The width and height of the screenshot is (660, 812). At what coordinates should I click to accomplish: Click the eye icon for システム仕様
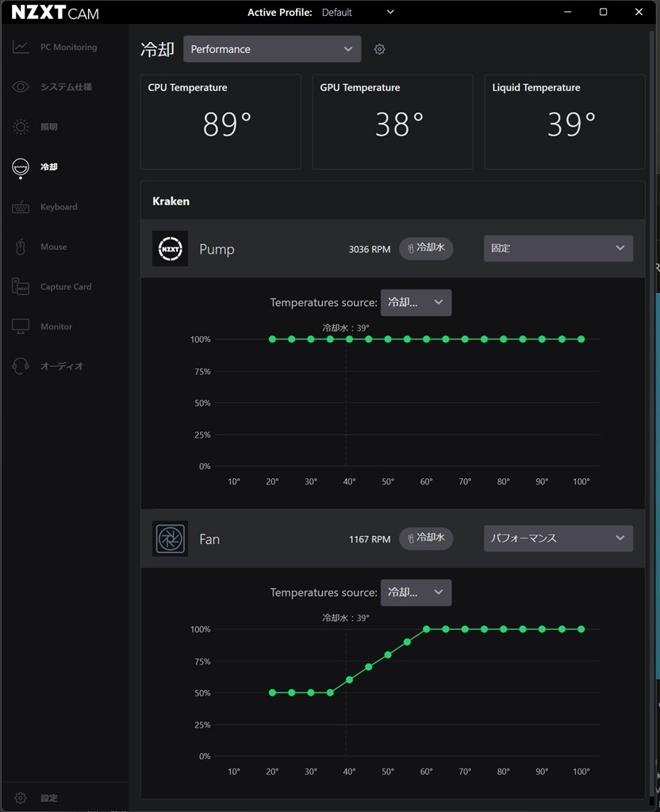click(21, 86)
